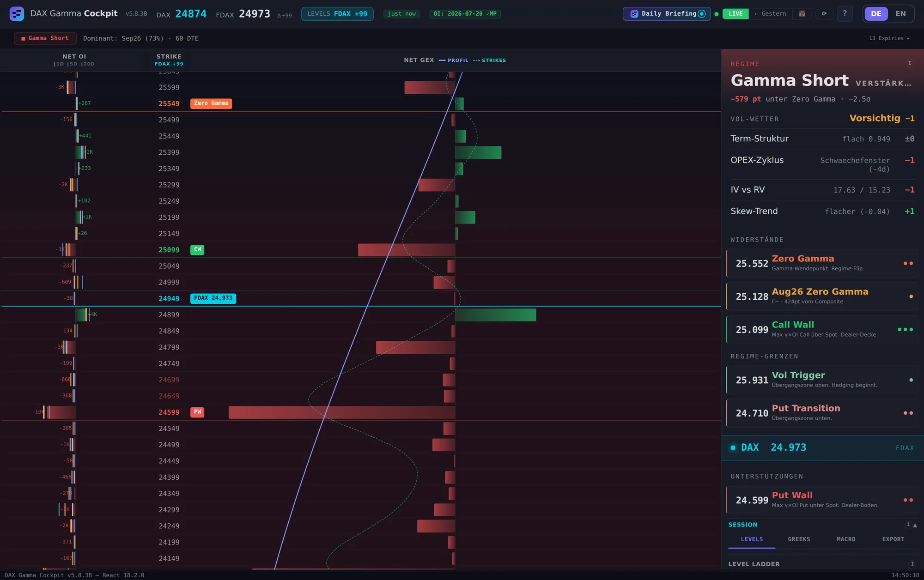Toggle the STRIKES dashed line legend
This screenshot has height=580, width=924.
coord(489,60)
